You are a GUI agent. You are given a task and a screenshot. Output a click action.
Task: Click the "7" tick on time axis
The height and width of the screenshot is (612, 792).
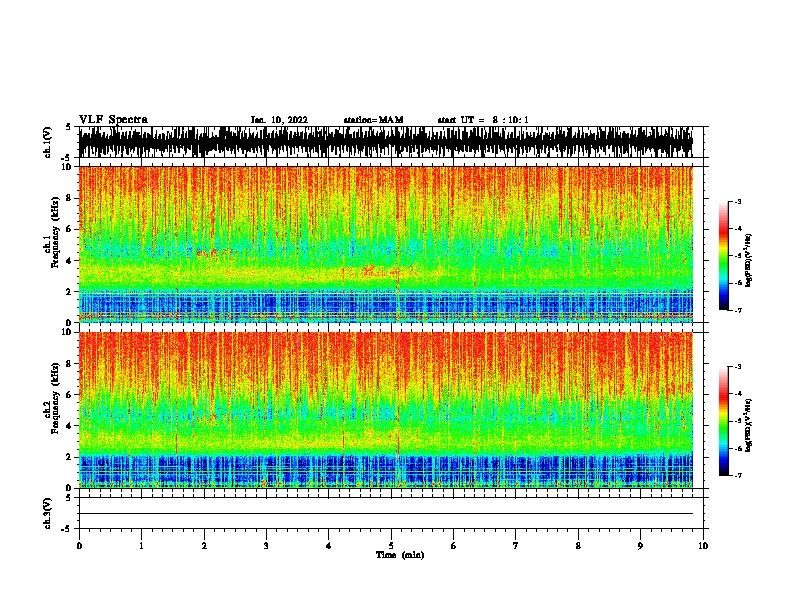516,546
